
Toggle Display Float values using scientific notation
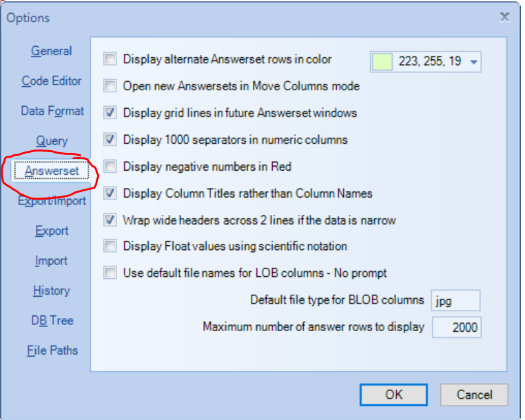(x=110, y=246)
